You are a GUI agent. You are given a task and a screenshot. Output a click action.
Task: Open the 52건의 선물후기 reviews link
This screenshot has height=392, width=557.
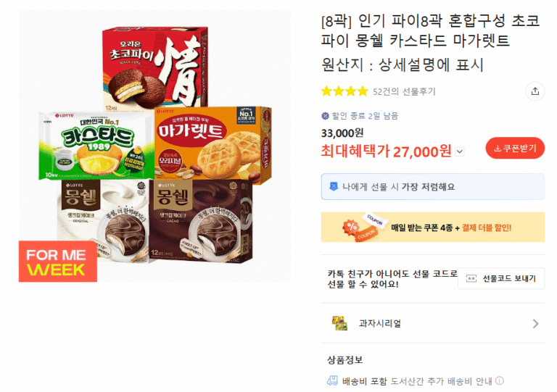point(404,91)
